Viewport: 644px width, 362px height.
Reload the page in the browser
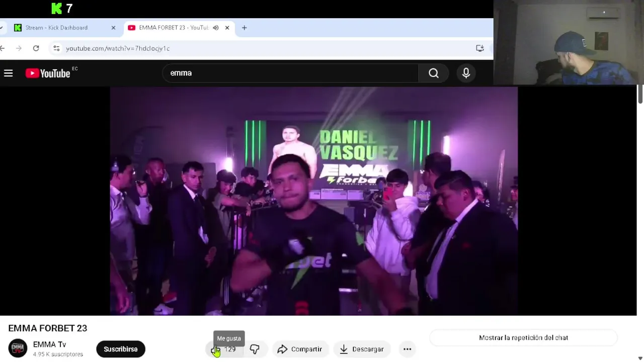(36, 48)
